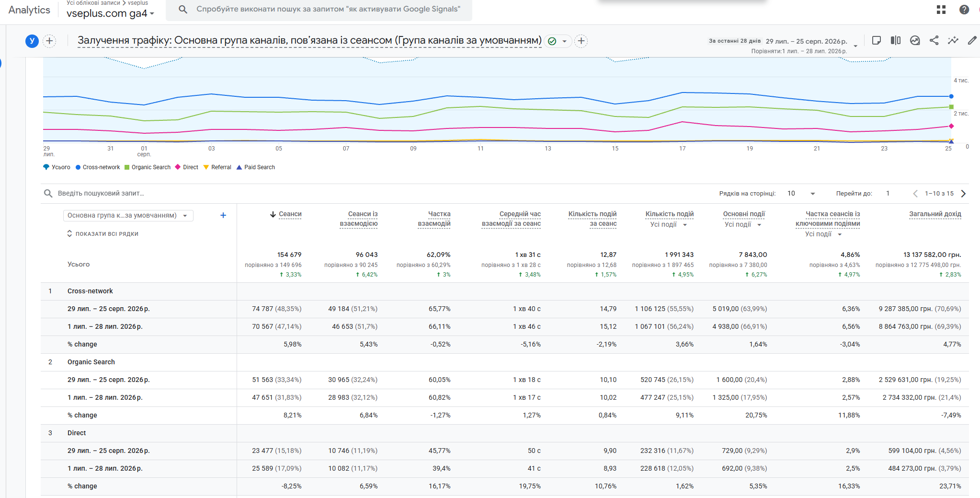Customize report with pencil icon
Image resolution: width=980 pixels, height=498 pixels.
click(972, 41)
